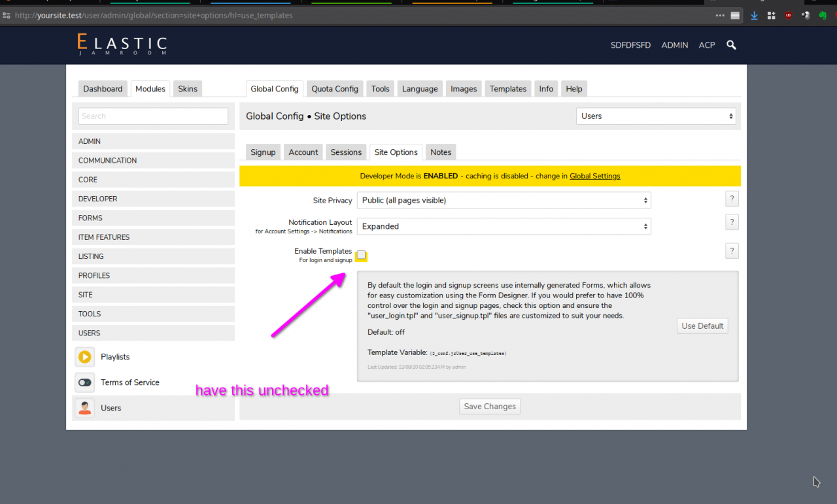Expand the CORE module category
837x504 pixels.
tap(153, 180)
